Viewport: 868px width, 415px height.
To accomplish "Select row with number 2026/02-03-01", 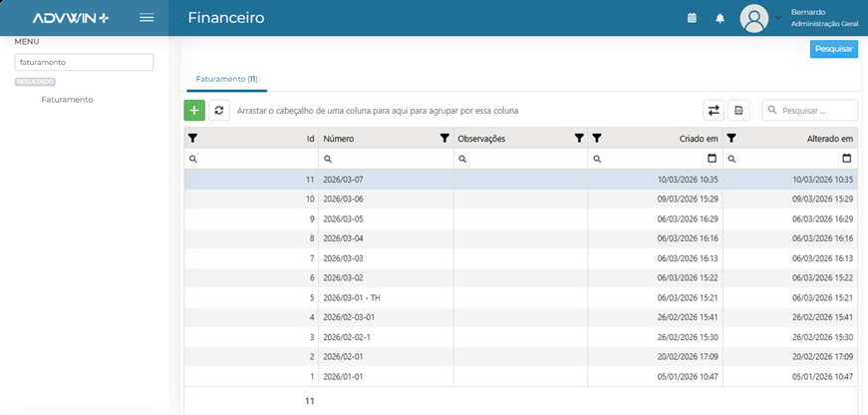I will click(521, 317).
